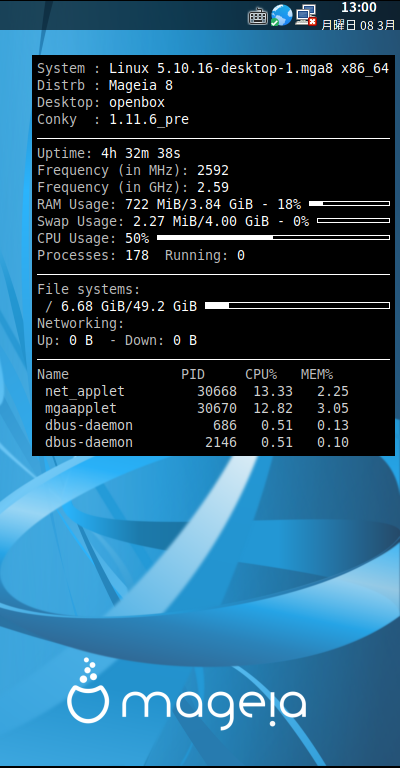Click PID 30668 in the process table
The width and height of the screenshot is (400, 768).
coord(217,391)
